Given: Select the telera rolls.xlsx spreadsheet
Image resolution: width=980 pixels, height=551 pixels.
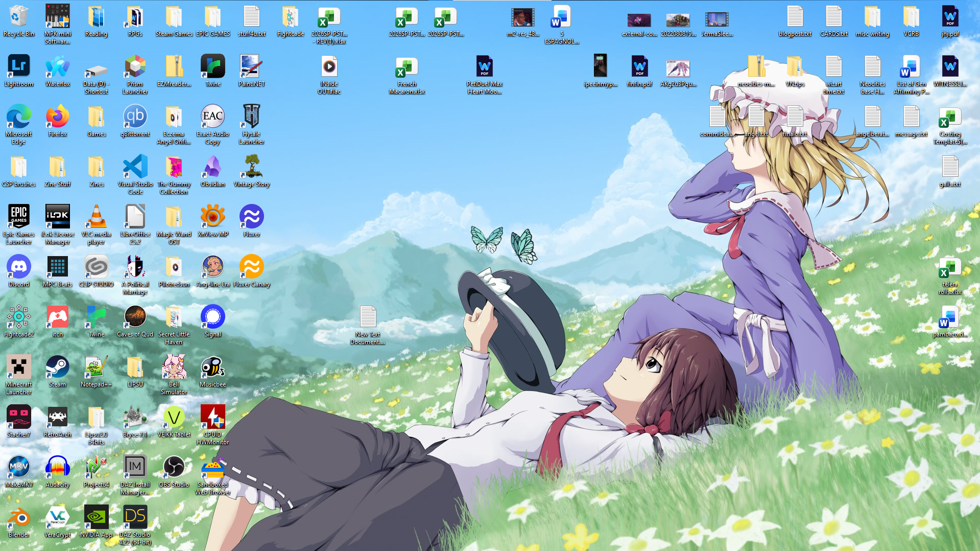Looking at the screenshot, I should (950, 275).
